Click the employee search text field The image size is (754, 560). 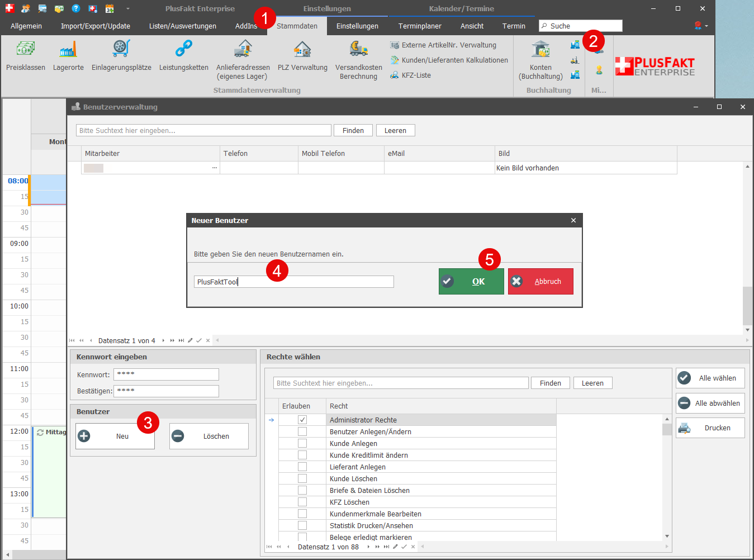pos(203,130)
